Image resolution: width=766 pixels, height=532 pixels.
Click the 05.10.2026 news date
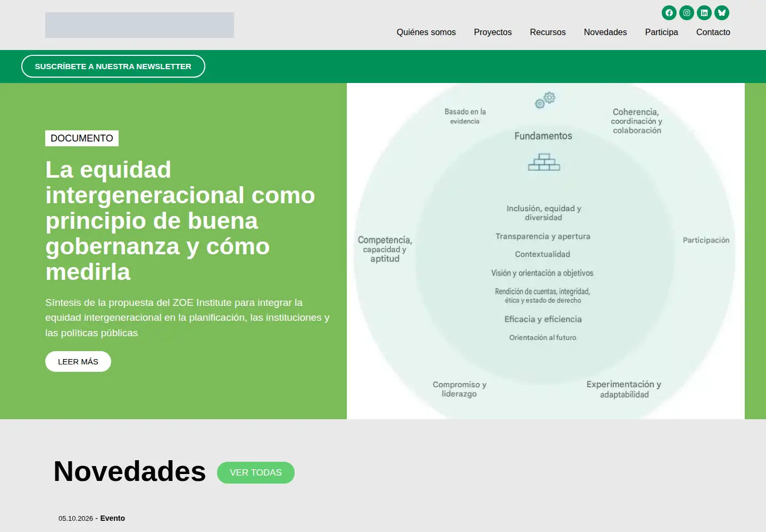[76, 518]
